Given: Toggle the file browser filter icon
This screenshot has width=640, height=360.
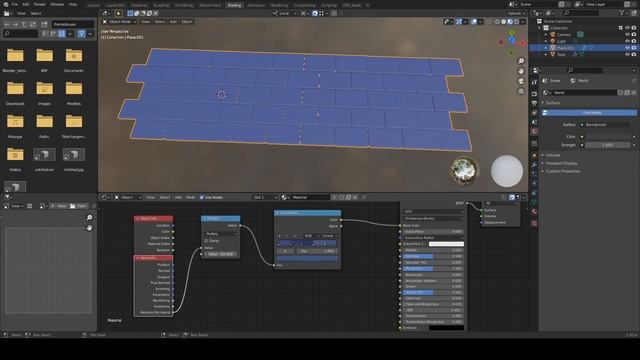Looking at the screenshot, I should point(81,34).
